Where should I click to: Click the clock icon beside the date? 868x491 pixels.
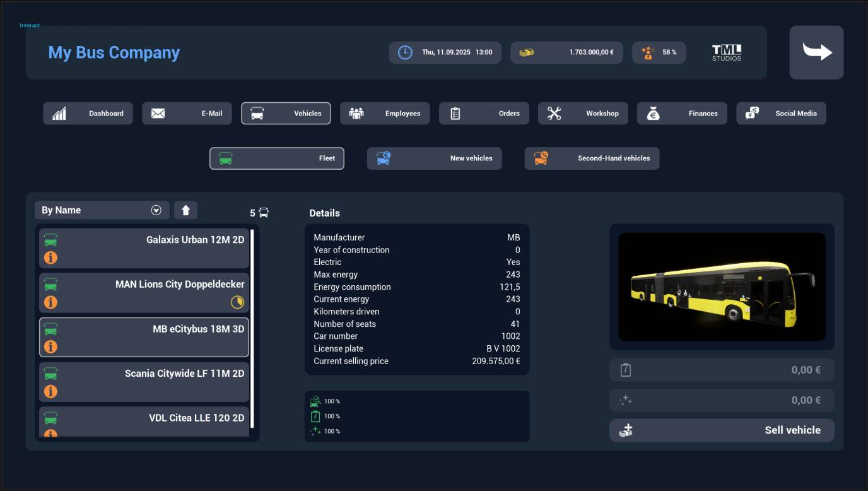(405, 52)
